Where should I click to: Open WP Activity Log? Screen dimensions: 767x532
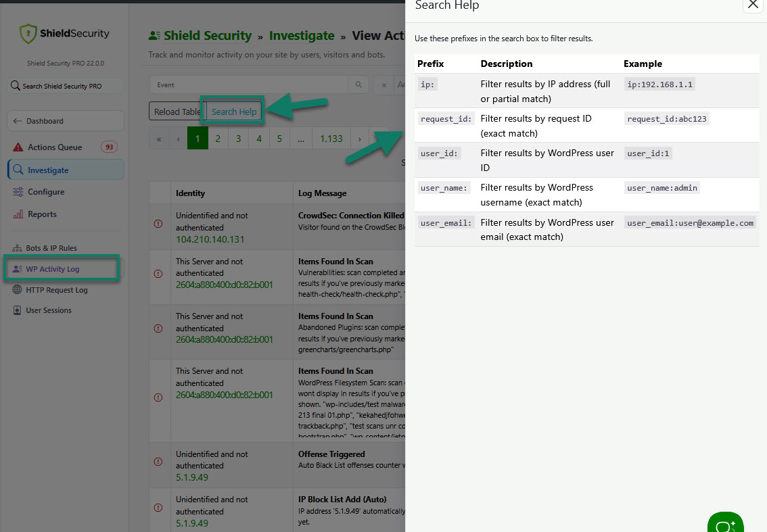point(52,269)
